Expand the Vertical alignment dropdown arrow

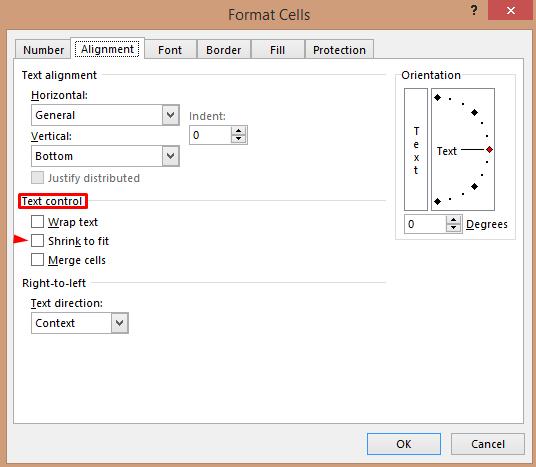tap(171, 156)
